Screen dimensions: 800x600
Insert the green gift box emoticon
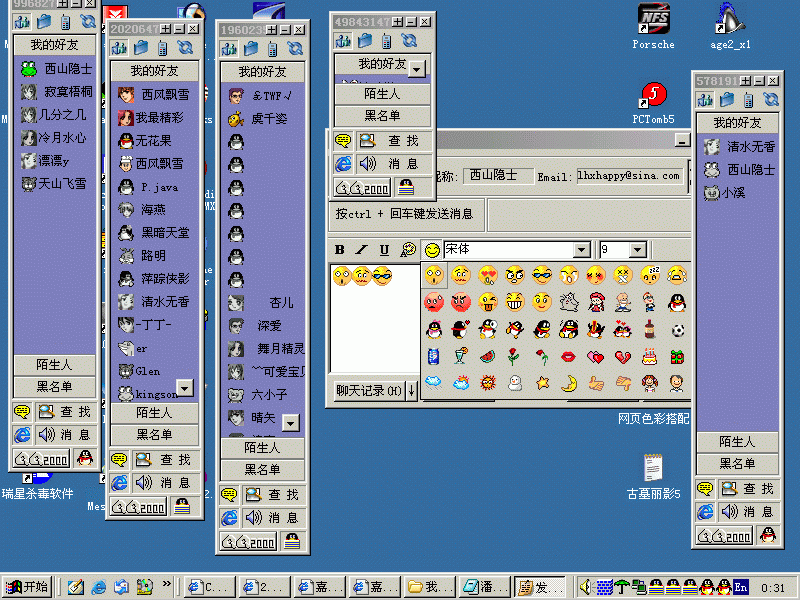pos(678,356)
